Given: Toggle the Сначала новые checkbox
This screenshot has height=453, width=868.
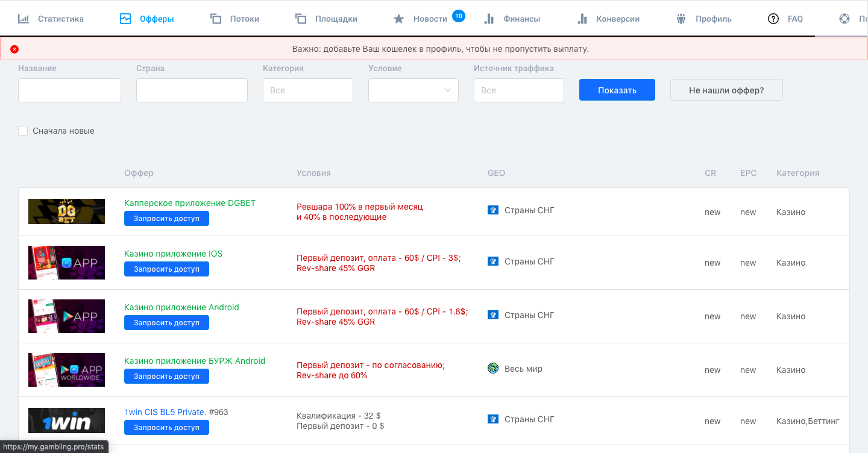Looking at the screenshot, I should [x=23, y=131].
